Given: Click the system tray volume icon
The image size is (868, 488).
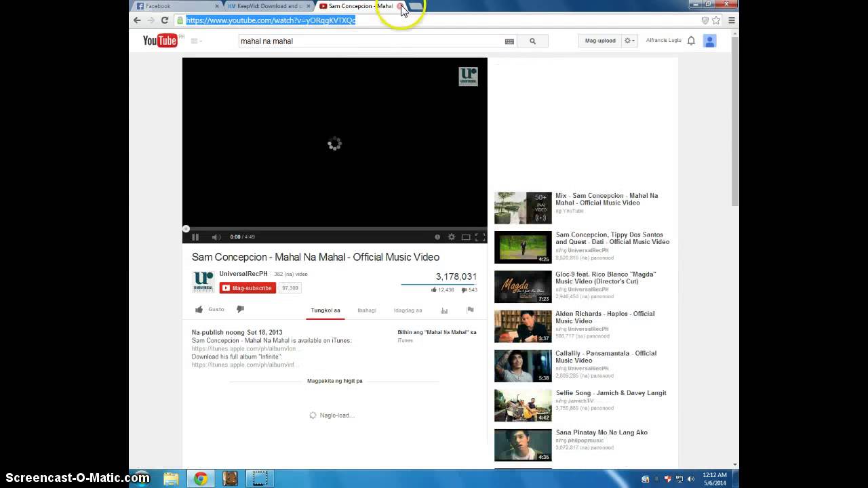Looking at the screenshot, I should pos(692,479).
